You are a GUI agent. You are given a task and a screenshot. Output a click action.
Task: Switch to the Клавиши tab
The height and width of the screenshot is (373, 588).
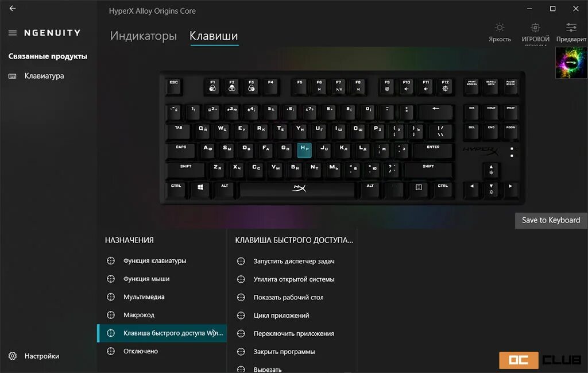pyautogui.click(x=214, y=36)
